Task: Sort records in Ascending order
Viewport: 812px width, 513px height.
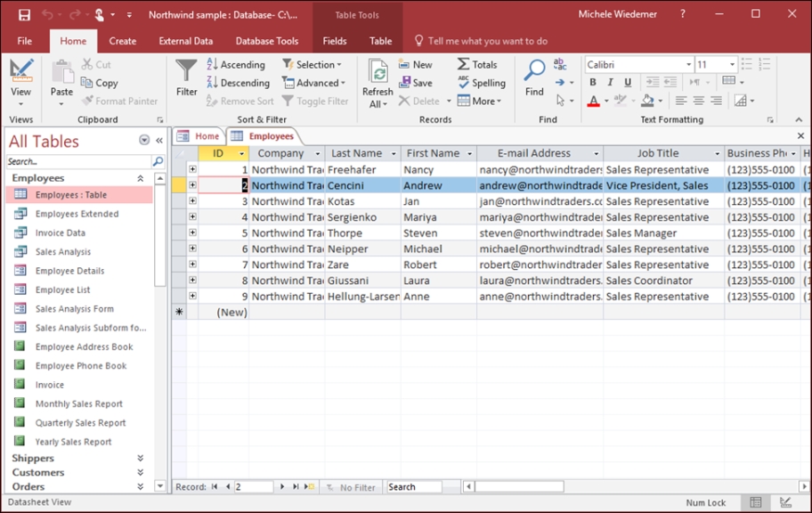Action: click(236, 64)
